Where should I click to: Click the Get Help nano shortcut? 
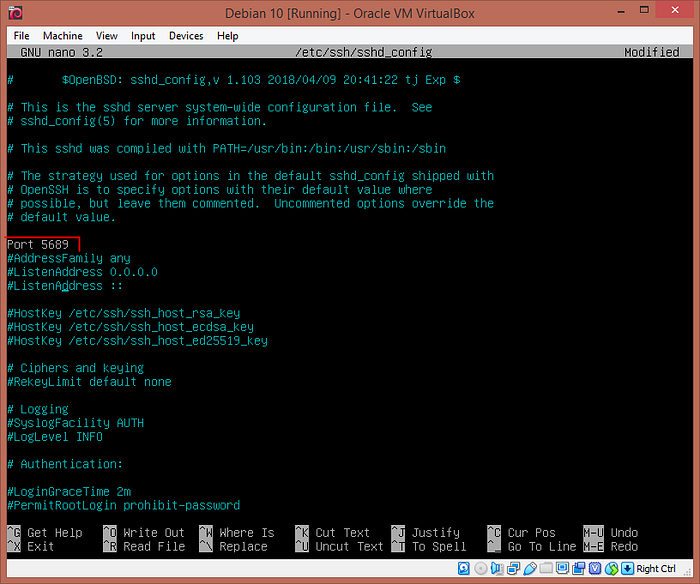[45, 533]
